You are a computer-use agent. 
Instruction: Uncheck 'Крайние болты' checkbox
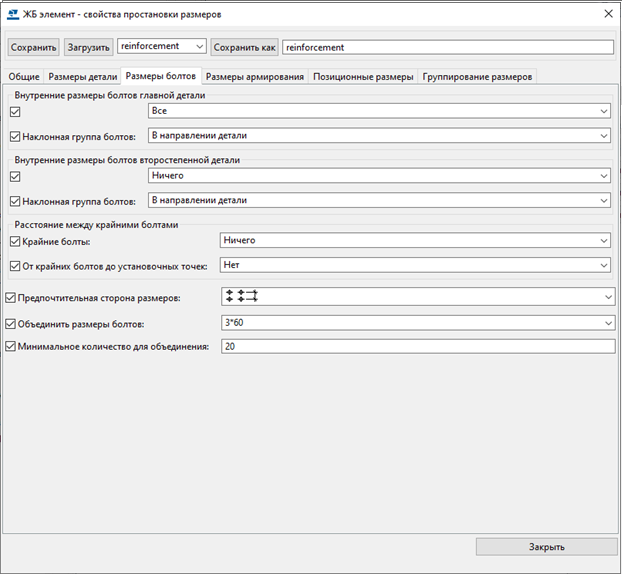[x=14, y=241]
